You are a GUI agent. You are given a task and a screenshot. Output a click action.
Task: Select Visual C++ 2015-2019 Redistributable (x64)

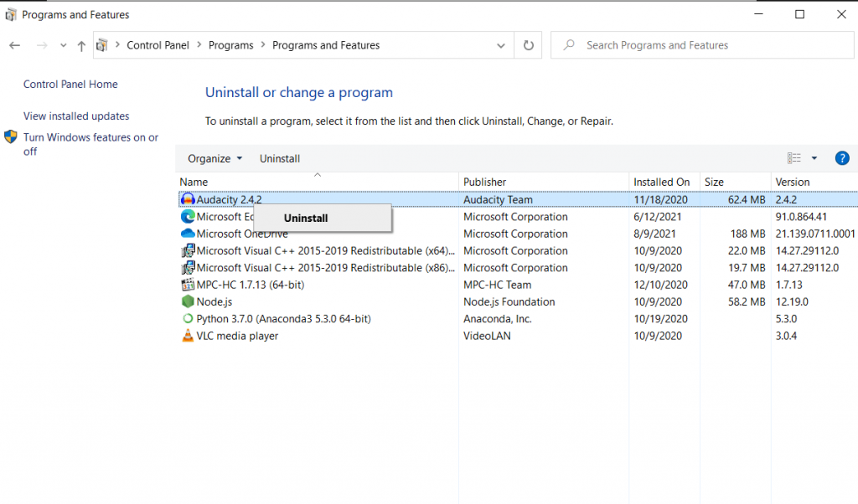pos(326,250)
